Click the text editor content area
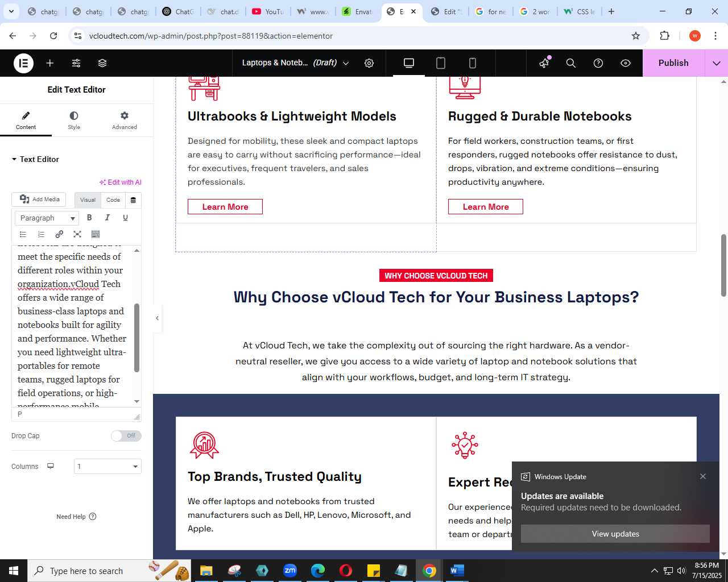Image resolution: width=728 pixels, height=582 pixels. click(72, 325)
